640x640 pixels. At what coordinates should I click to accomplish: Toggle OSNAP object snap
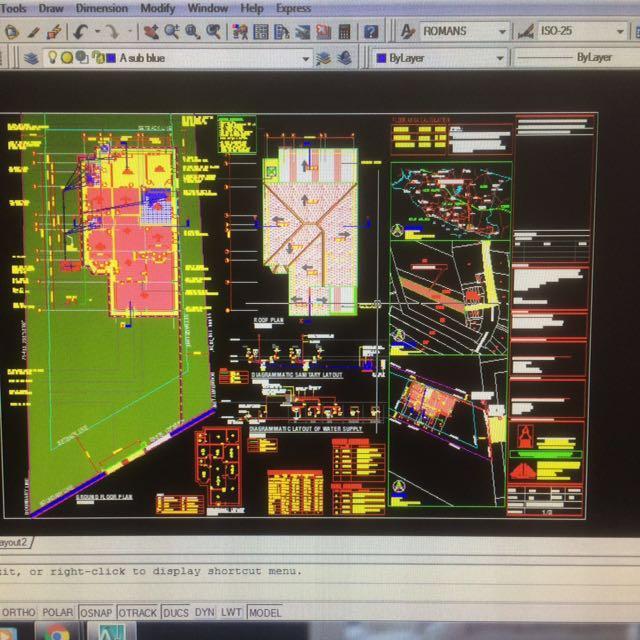coord(96,612)
